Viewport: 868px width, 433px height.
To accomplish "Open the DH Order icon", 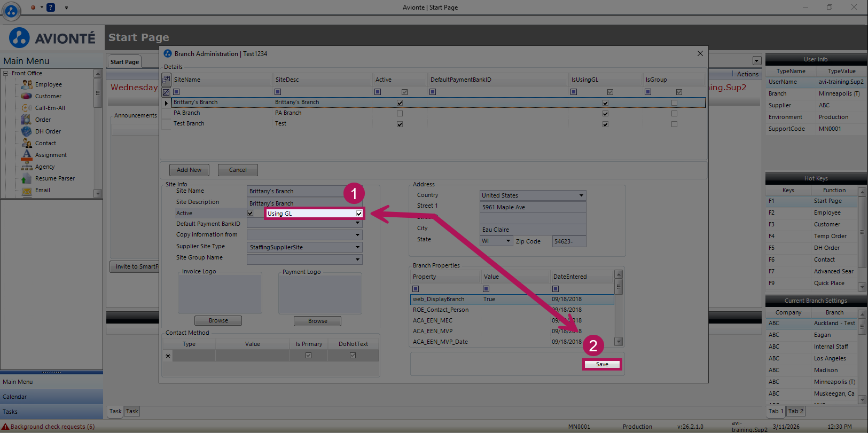I will (x=27, y=131).
